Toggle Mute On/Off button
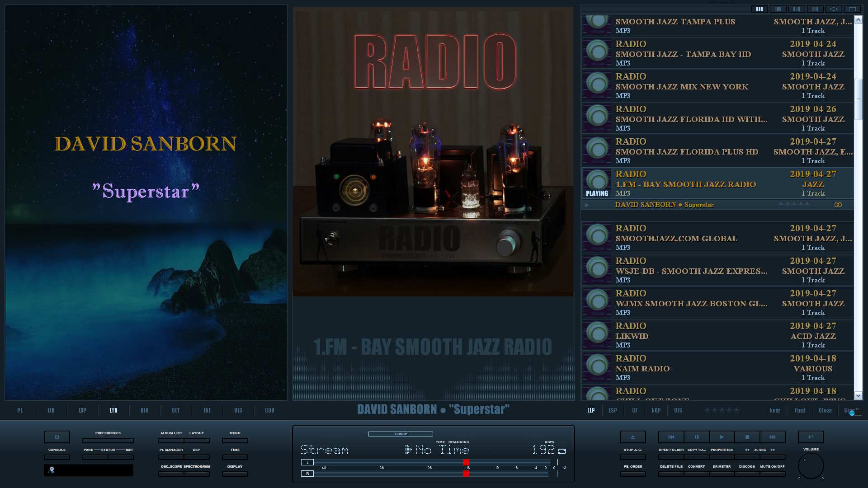Image resolution: width=868 pixels, height=488 pixels. coord(772,474)
